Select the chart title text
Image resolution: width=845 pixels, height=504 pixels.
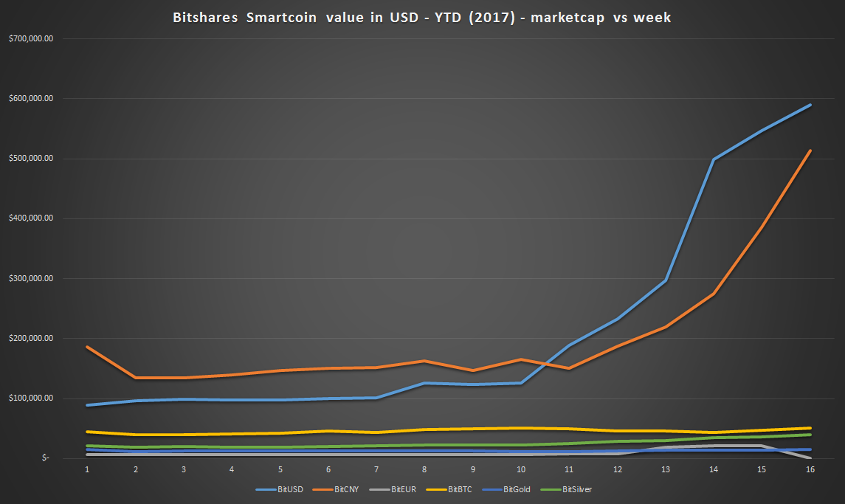click(x=421, y=18)
